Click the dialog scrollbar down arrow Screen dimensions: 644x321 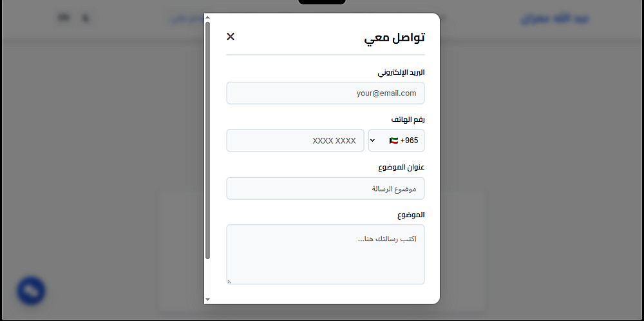click(207, 300)
